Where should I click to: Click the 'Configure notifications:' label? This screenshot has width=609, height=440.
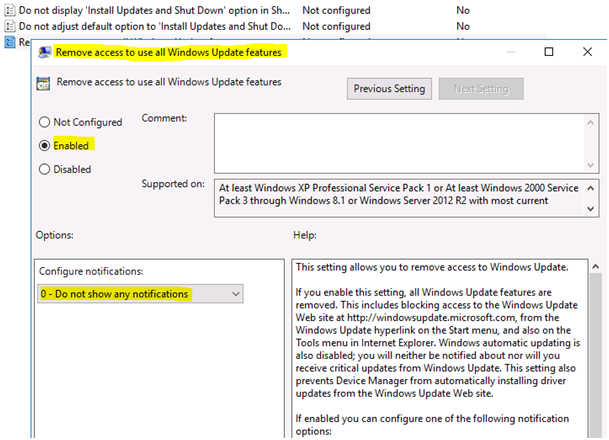coord(91,271)
